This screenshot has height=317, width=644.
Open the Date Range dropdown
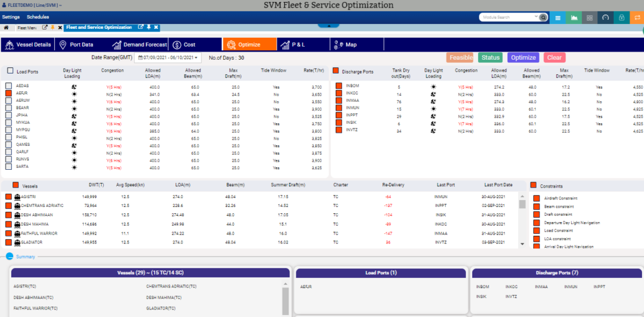(167, 58)
